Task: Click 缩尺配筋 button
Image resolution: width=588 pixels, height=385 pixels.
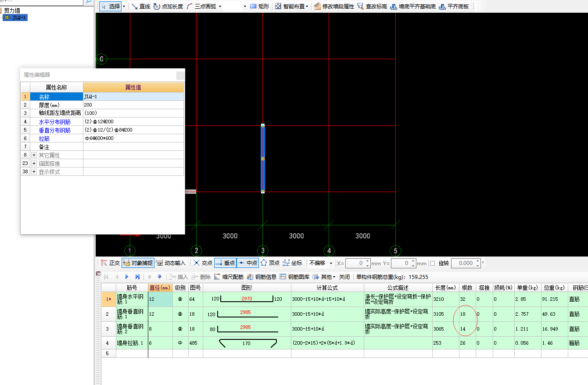Action: (x=229, y=277)
